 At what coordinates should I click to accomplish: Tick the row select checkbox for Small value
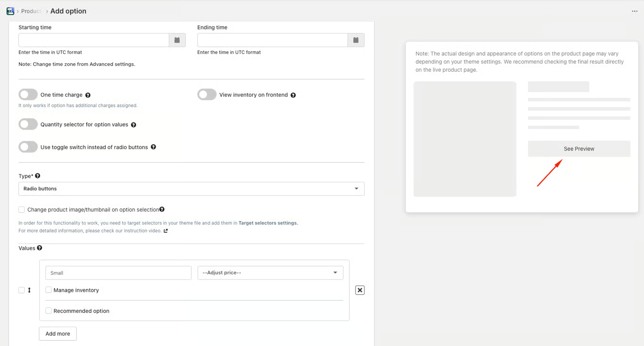coord(22,290)
